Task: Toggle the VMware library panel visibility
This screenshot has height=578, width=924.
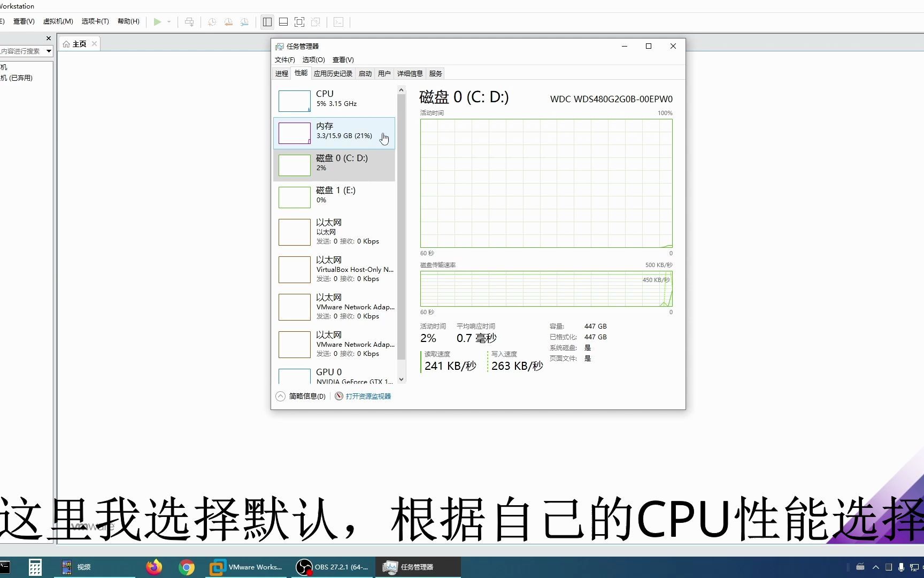Action: coord(267,21)
